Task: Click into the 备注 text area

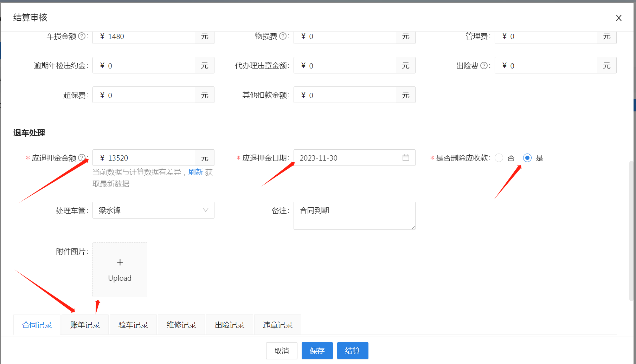Action: 354,216
